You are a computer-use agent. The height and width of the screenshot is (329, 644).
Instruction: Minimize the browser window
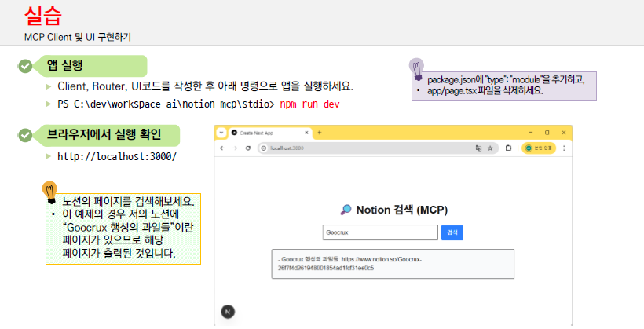531,133
